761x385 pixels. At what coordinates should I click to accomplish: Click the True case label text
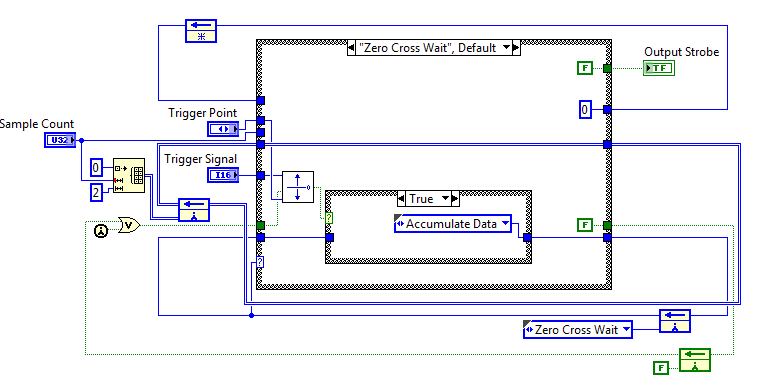click(x=421, y=199)
